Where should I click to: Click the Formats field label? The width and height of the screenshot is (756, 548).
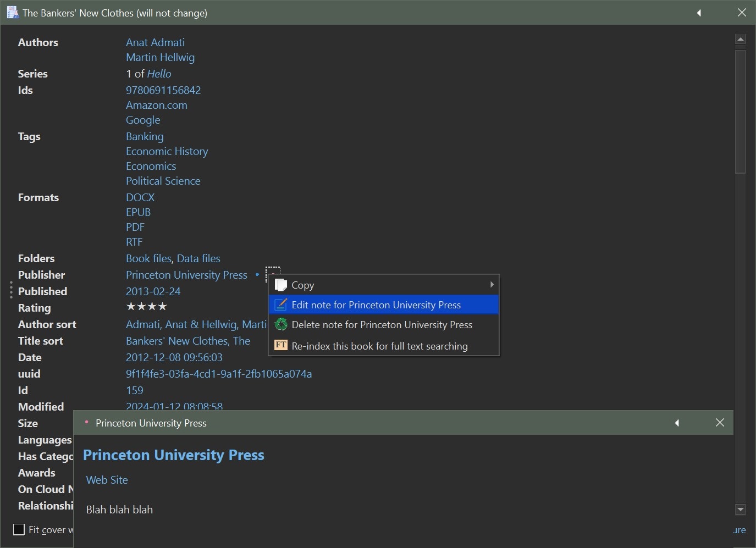tap(38, 197)
